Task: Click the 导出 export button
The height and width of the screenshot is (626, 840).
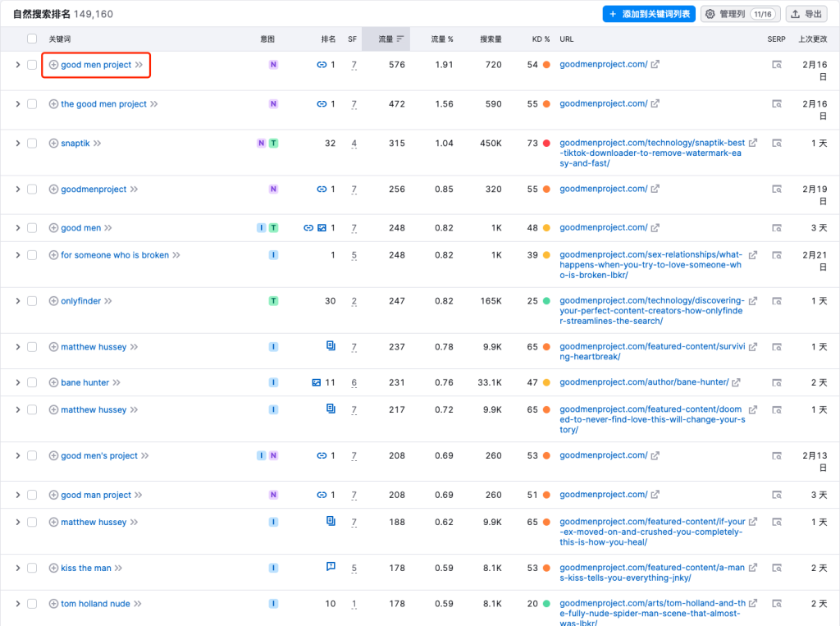Action: [x=806, y=14]
